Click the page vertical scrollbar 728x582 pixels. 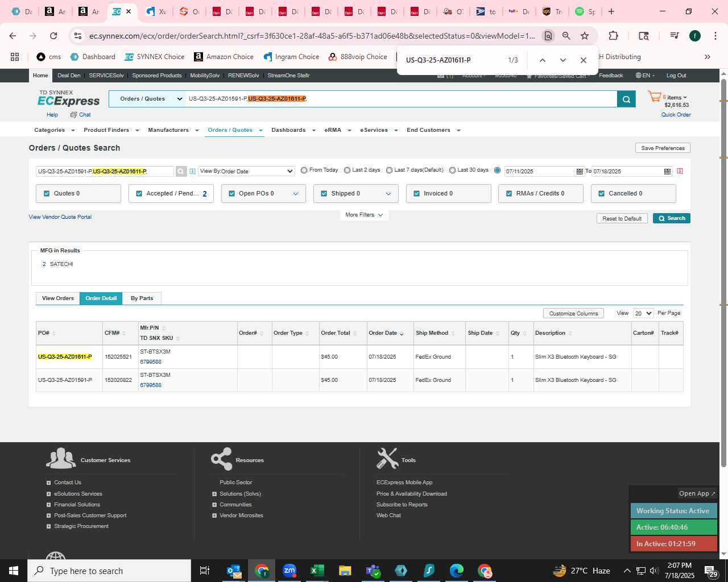[x=723, y=273]
